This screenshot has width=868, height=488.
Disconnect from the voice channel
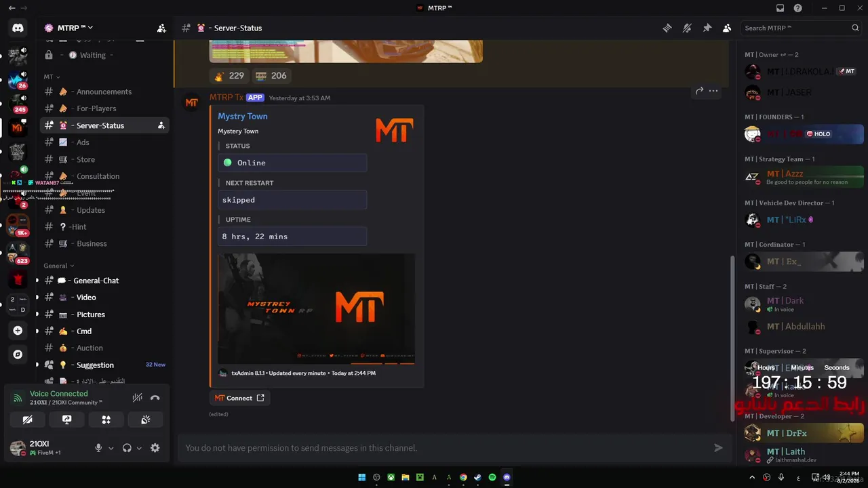[155, 398]
